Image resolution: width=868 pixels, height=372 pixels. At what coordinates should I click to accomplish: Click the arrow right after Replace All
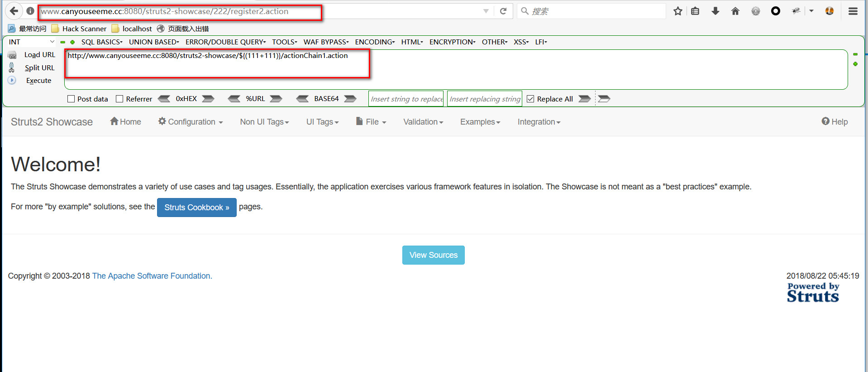tap(585, 99)
